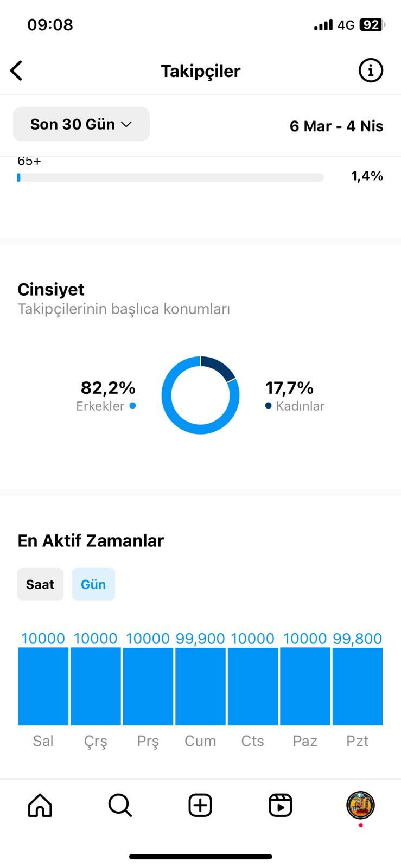
Task: Go back using the left arrow
Action: click(17, 71)
